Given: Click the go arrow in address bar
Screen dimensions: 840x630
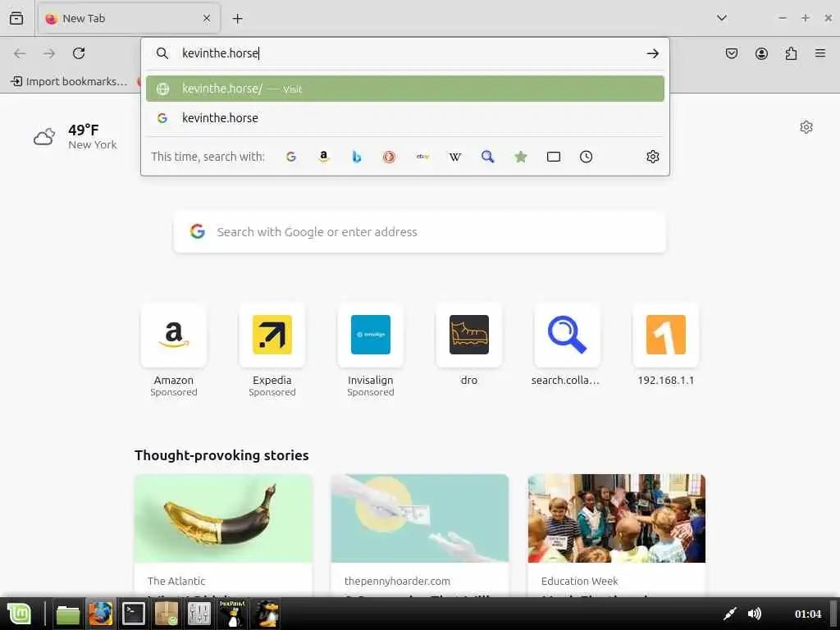Looking at the screenshot, I should pos(652,53).
